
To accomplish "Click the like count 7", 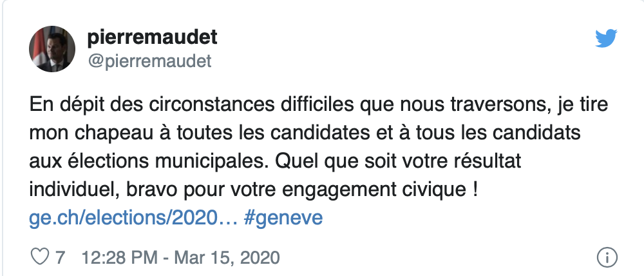I will [60, 257].
